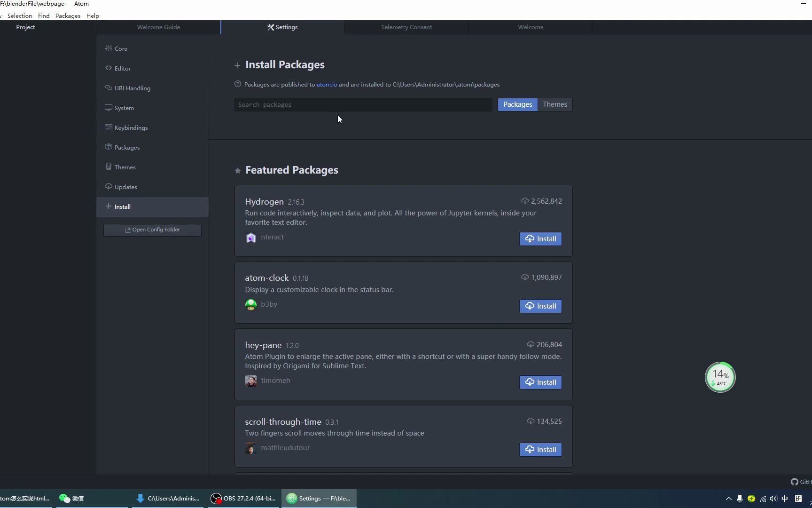
Task: Open atom-clock package details
Action: 266,278
